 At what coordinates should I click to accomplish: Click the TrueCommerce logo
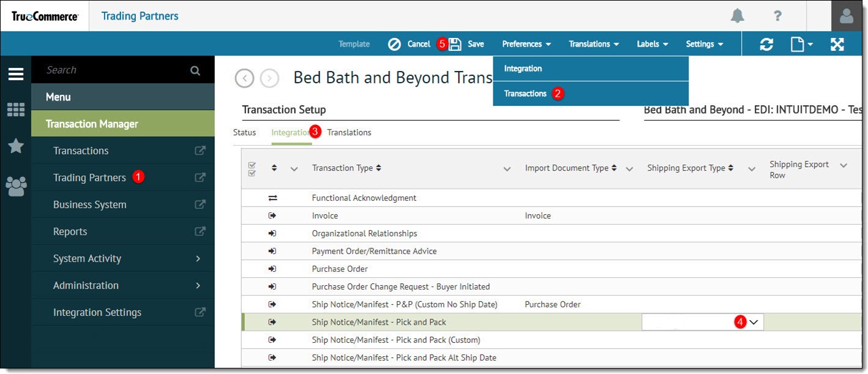tap(45, 16)
